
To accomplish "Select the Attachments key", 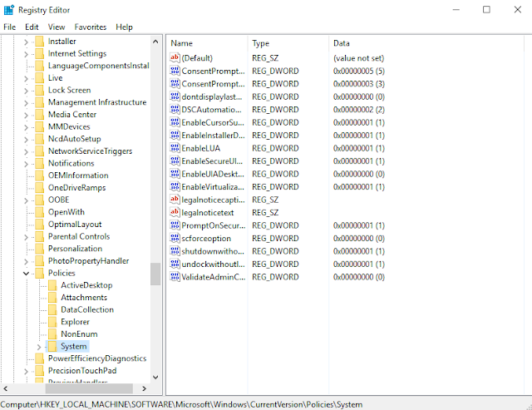I will coord(84,298).
